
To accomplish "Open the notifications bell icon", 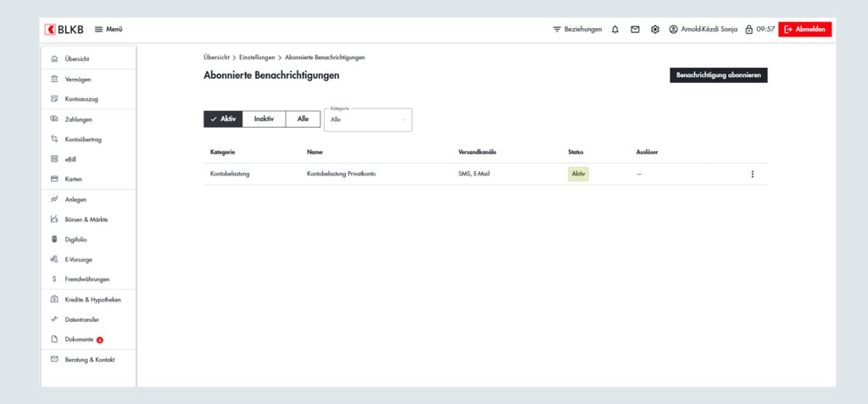I will (615, 30).
